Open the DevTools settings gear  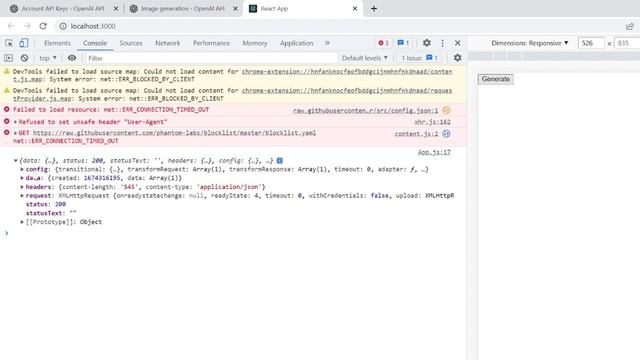pyautogui.click(x=427, y=43)
